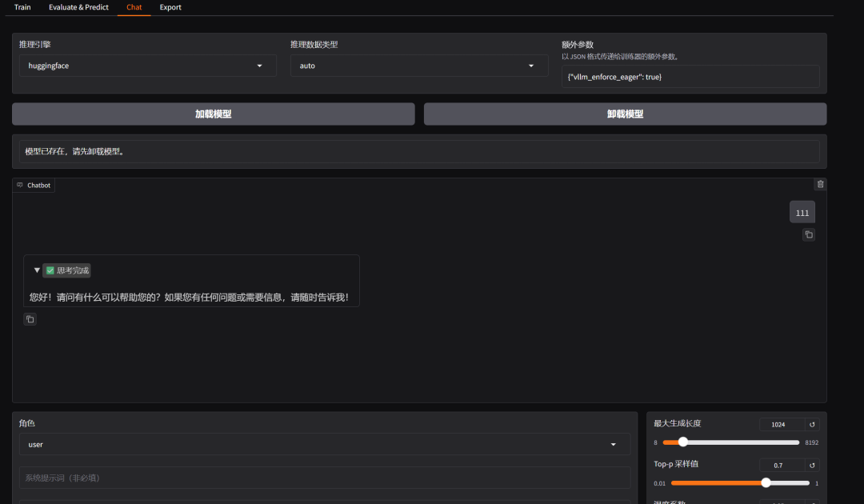864x504 pixels.
Task: Click the 最大生成长度 slider handle
Action: coord(682,442)
